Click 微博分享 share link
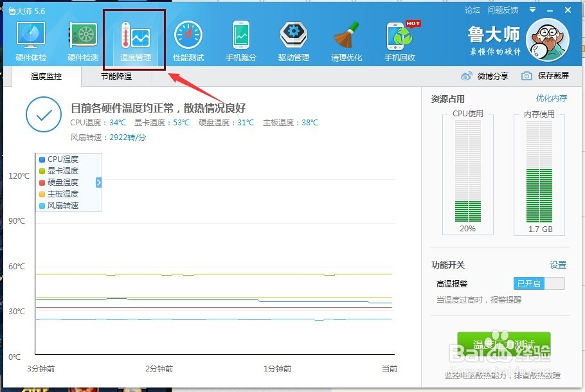 pyautogui.click(x=493, y=76)
